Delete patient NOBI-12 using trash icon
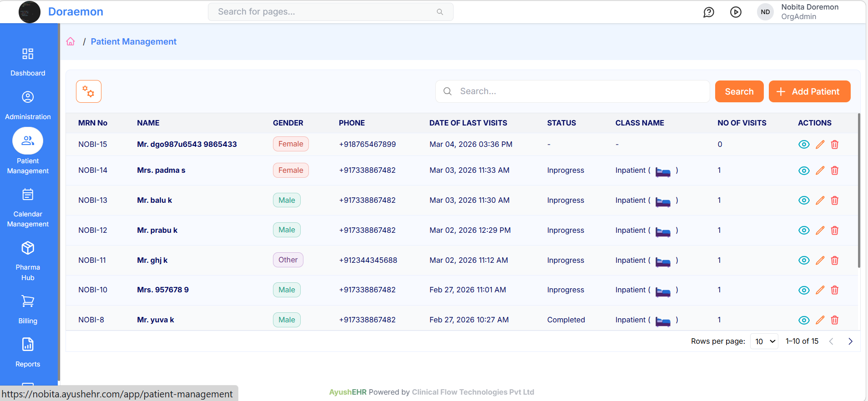This screenshot has width=868, height=401. point(834,231)
